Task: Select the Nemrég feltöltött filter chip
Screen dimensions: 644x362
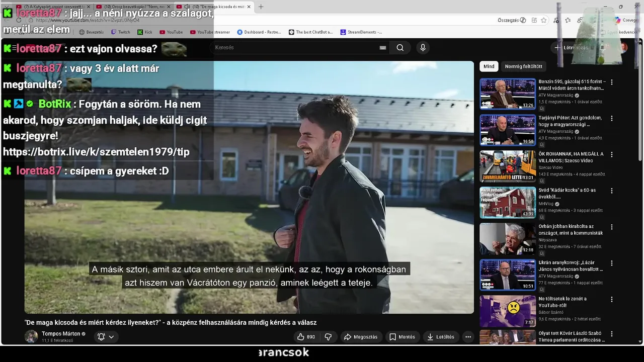Action: [x=523, y=66]
